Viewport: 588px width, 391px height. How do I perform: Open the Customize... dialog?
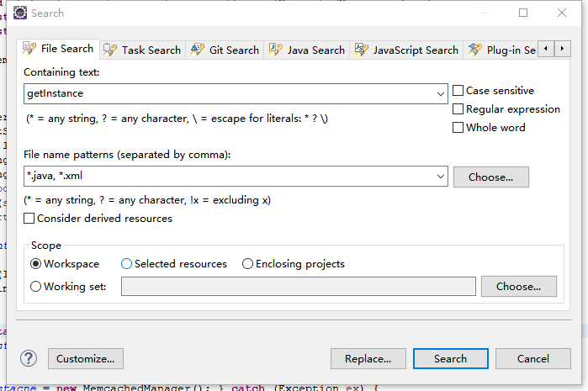click(86, 359)
